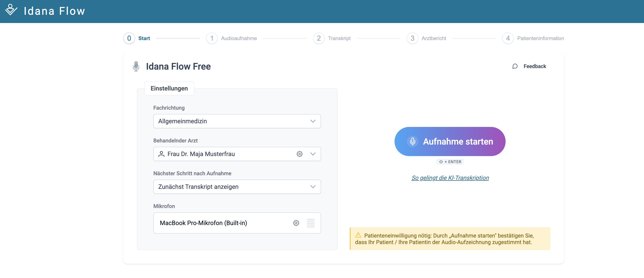Viewport: 644px width, 278px height.
Task: Click the Idana Flow logo icon
Action: pyautogui.click(x=11, y=10)
